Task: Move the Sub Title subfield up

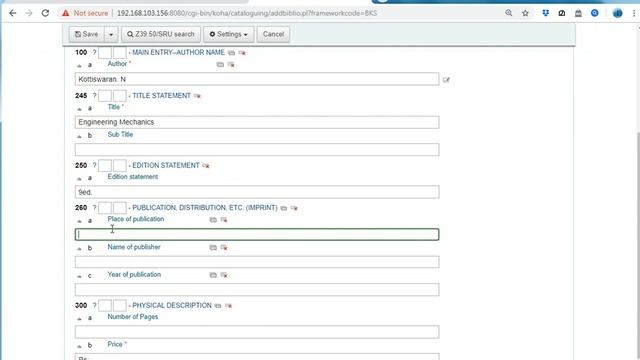Action: [79, 136]
